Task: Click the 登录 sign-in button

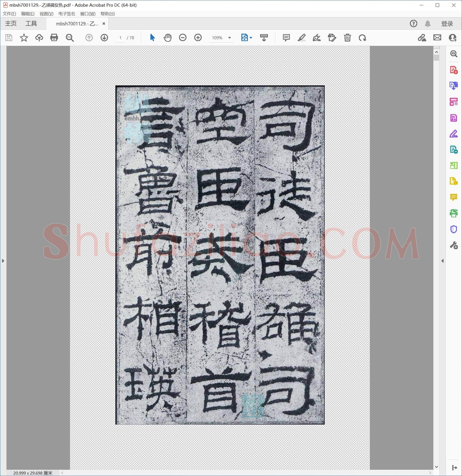Action: 447,24
